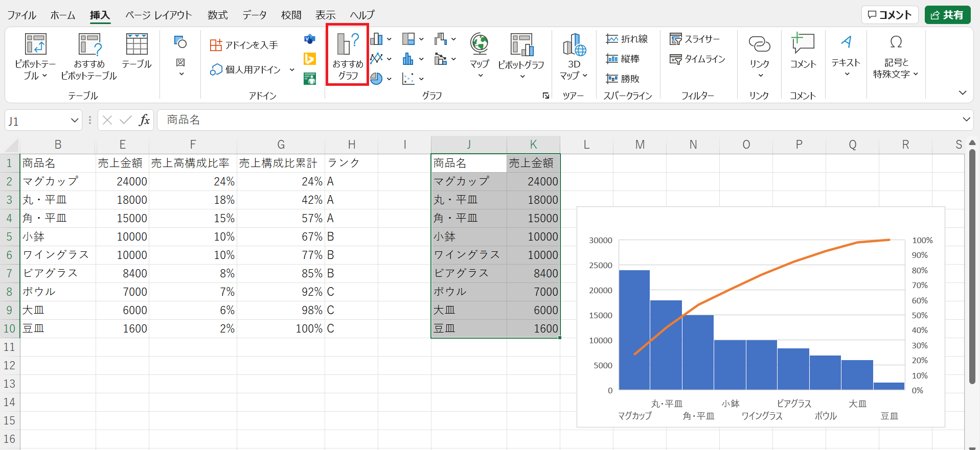Viewport: 980px width, 450px height.
Task: Click the People Graph add-in icon
Action: click(309, 79)
